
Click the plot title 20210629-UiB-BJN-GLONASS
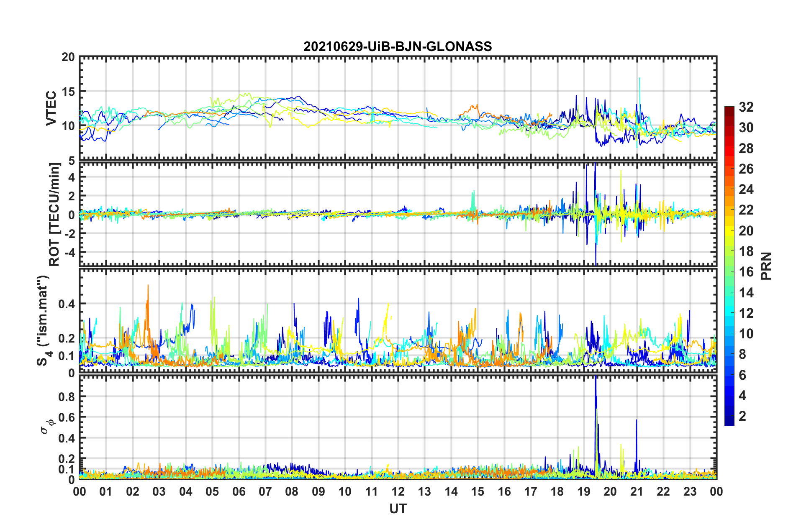(398, 46)
